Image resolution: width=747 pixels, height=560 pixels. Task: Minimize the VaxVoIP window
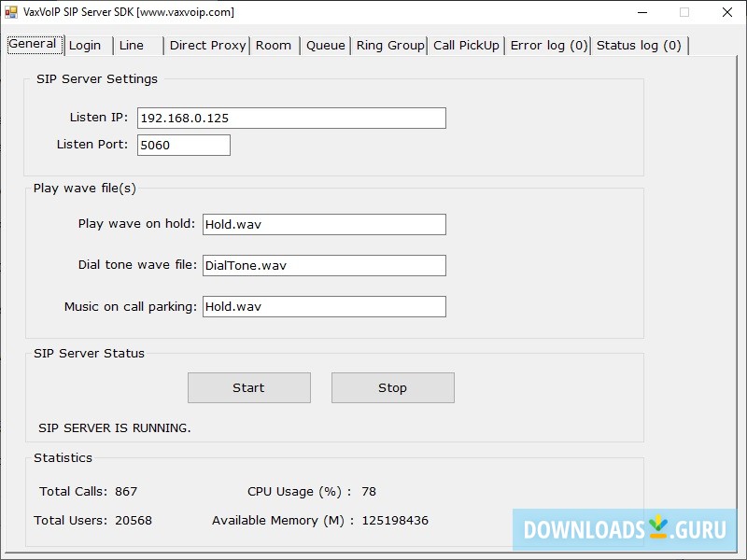[642, 12]
